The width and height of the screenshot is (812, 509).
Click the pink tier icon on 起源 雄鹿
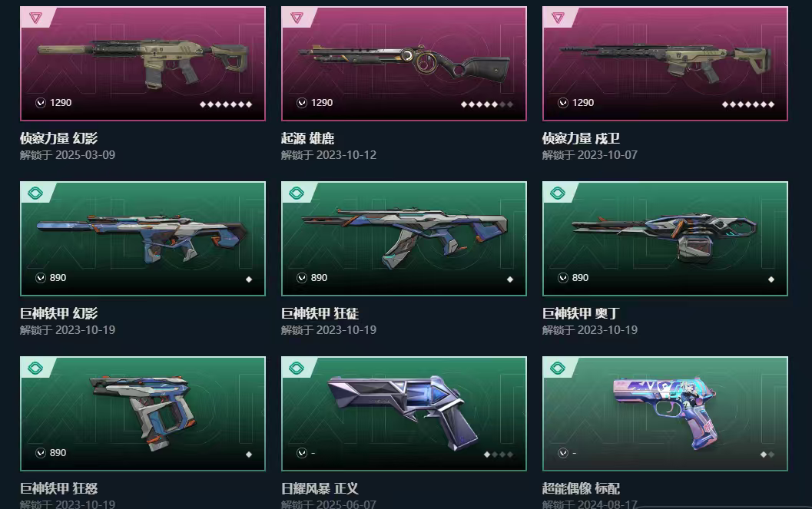click(x=297, y=18)
